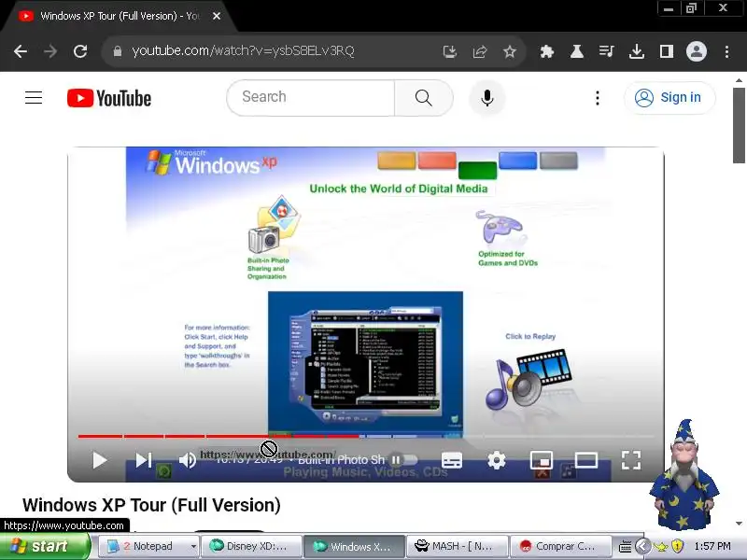The height and width of the screenshot is (560, 747).
Task: Search with your voice microphone
Action: point(486,98)
